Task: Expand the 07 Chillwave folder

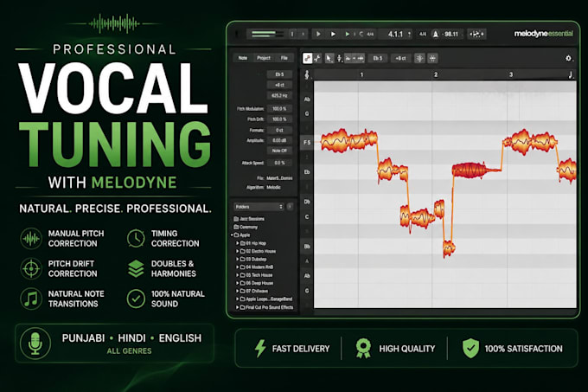Action: click(238, 291)
